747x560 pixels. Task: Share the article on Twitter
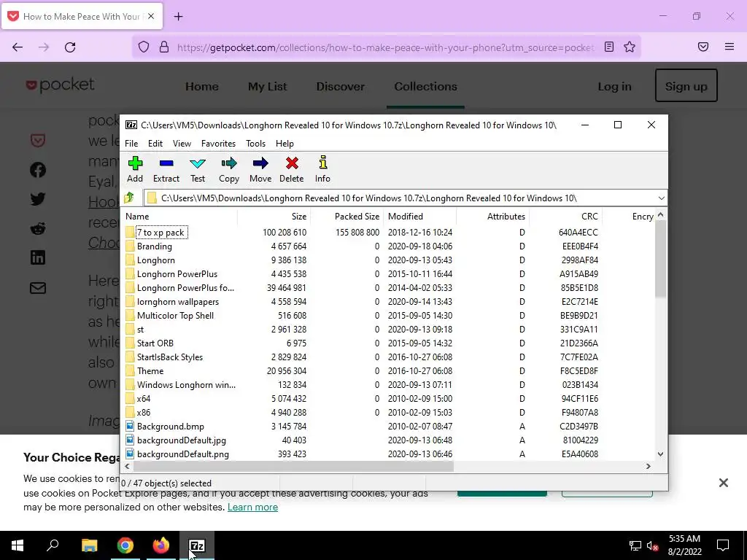tap(38, 199)
